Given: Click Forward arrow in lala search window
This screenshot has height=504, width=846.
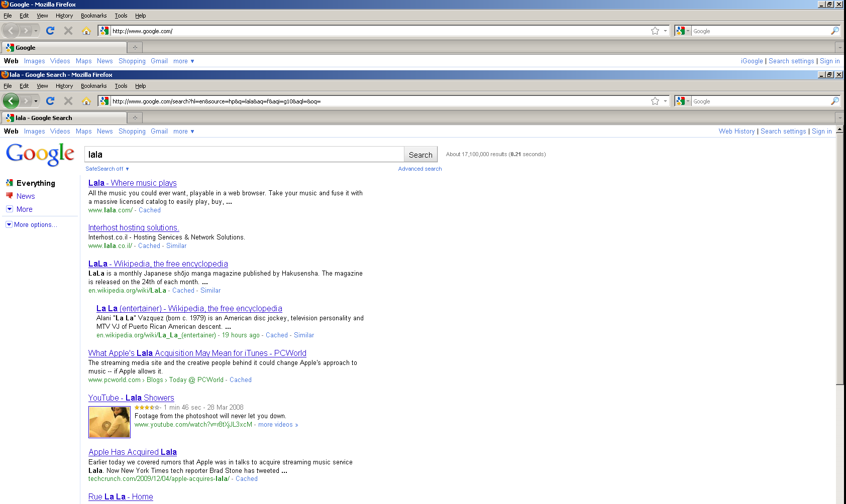Looking at the screenshot, I should 26,101.
